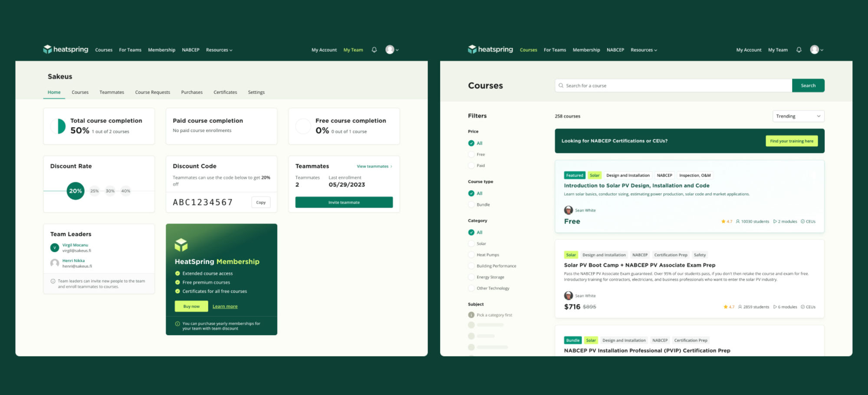Filter category by Energy Storage
Image resolution: width=868 pixels, height=395 pixels.
point(471,277)
